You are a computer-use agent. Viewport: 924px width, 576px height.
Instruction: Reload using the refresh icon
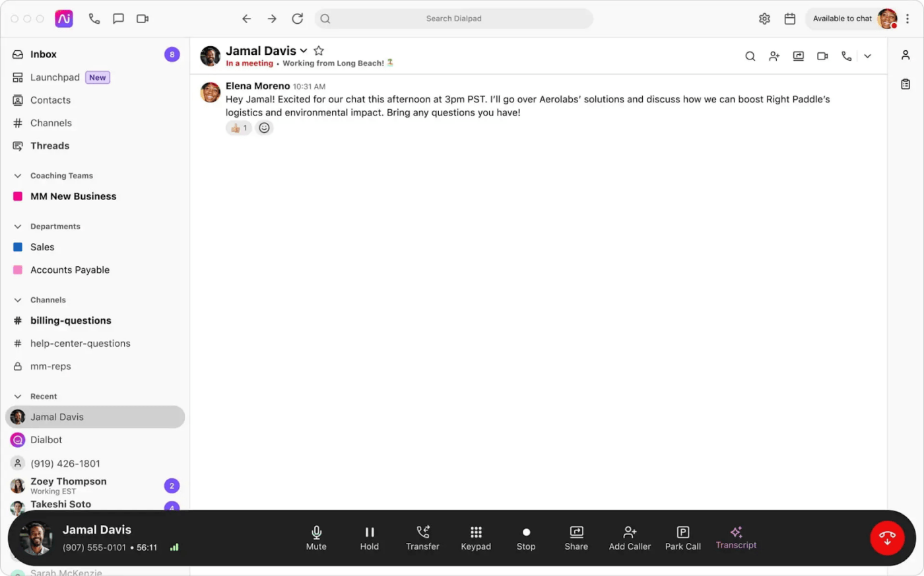click(298, 18)
